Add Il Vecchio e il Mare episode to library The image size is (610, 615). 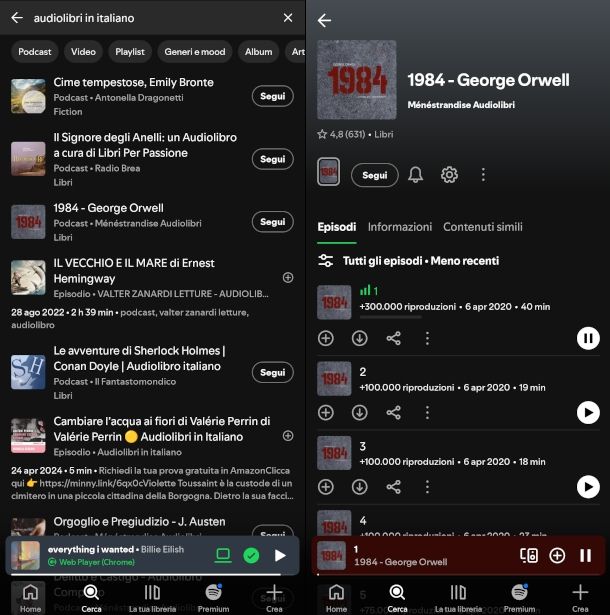click(288, 278)
